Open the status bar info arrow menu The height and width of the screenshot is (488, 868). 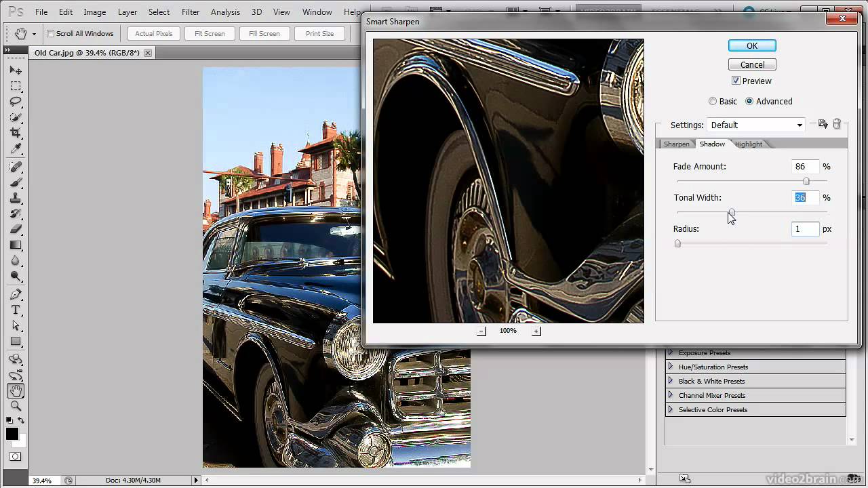click(197, 480)
